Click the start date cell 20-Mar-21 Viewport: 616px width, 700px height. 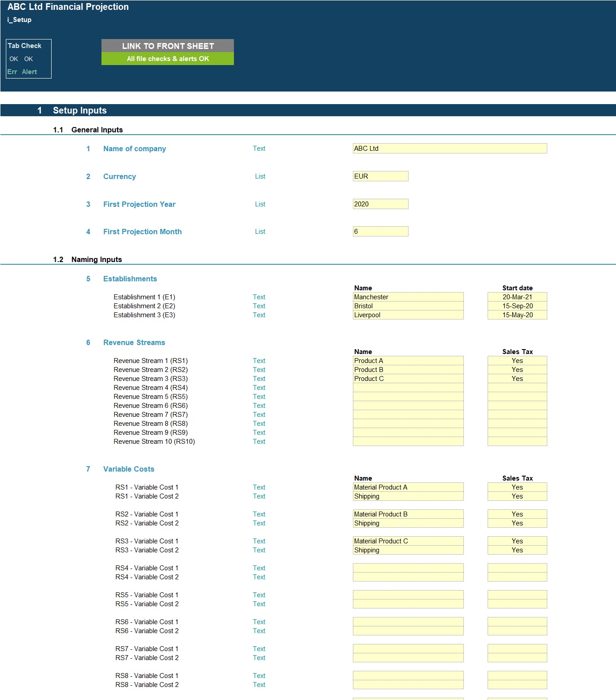(x=517, y=297)
